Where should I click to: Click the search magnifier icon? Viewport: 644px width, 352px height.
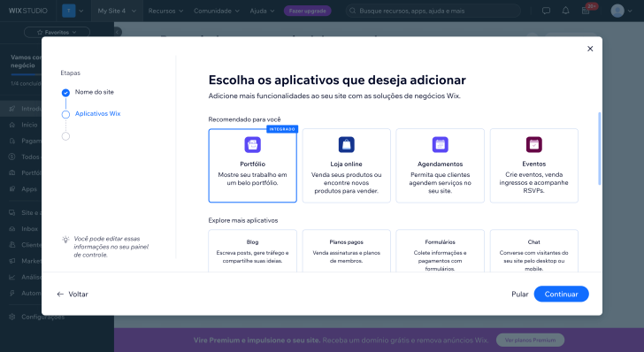352,11
